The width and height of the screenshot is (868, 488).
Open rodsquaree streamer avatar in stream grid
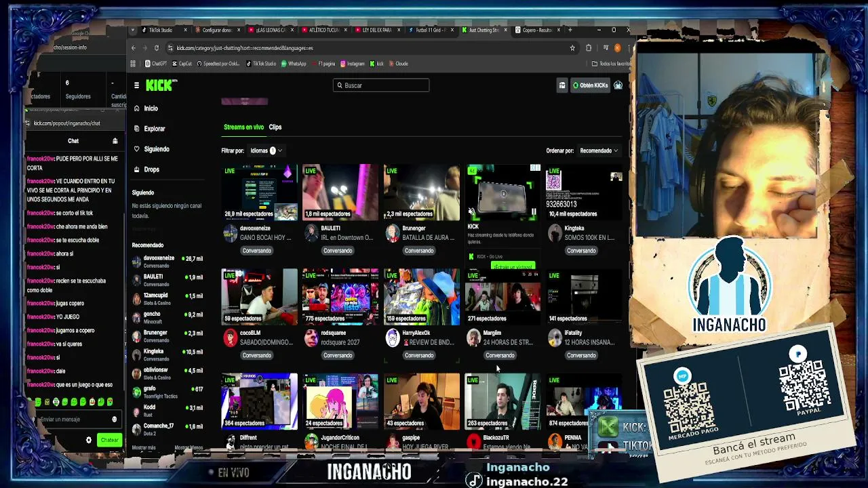(311, 338)
